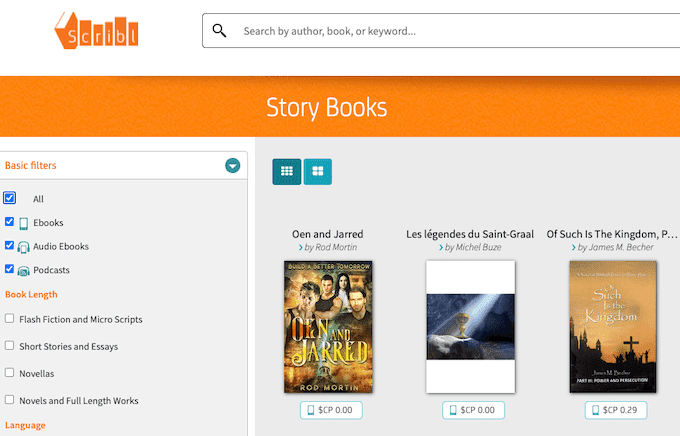The image size is (680, 436).
Task: Click $CP 0.00 button under Oen and Jarred
Action: (x=331, y=410)
